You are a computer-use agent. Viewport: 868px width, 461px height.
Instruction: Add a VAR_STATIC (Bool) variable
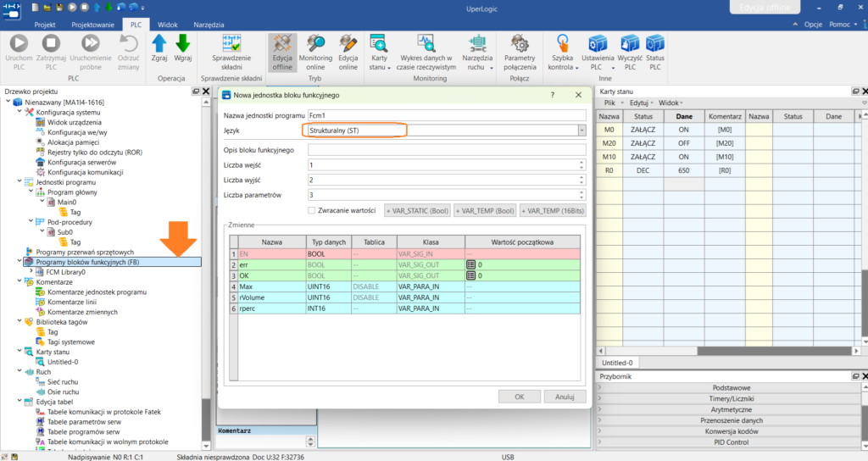coord(417,211)
